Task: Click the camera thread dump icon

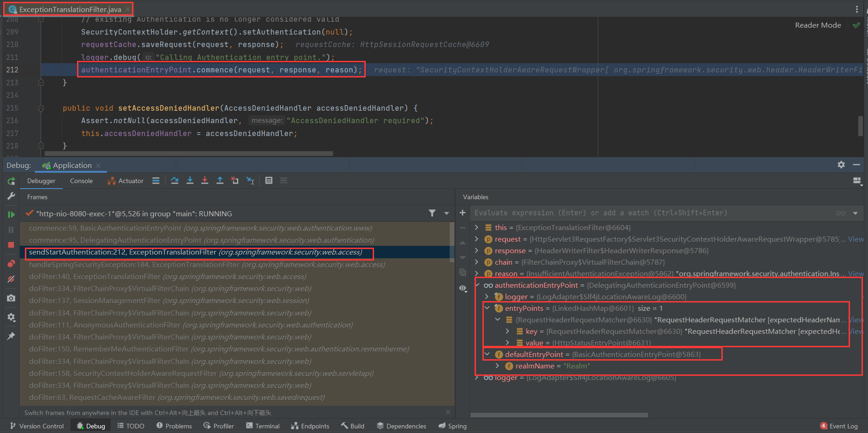Action: 11,298
